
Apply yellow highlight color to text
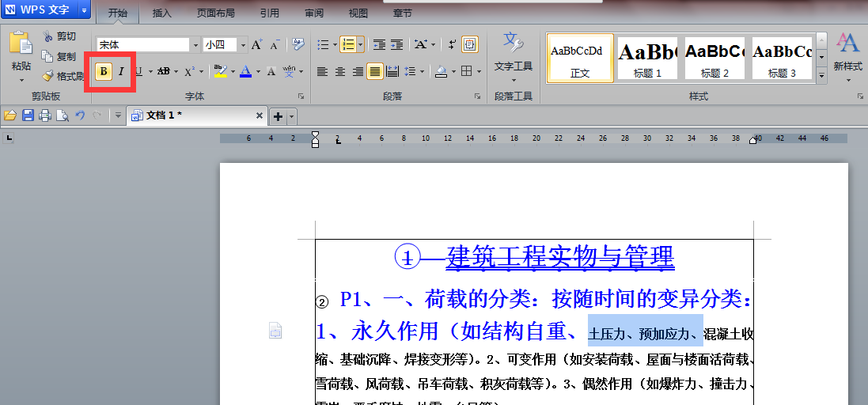tap(220, 71)
